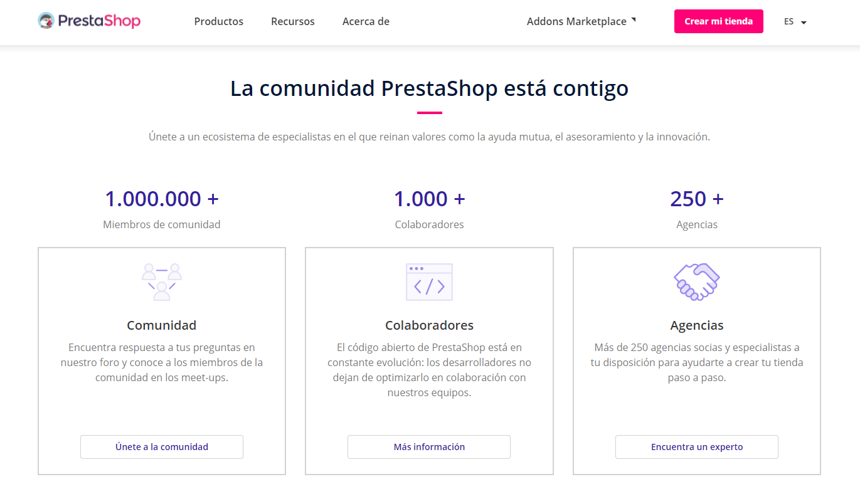
Task: Click the Colaboradores card heading
Action: click(x=429, y=325)
